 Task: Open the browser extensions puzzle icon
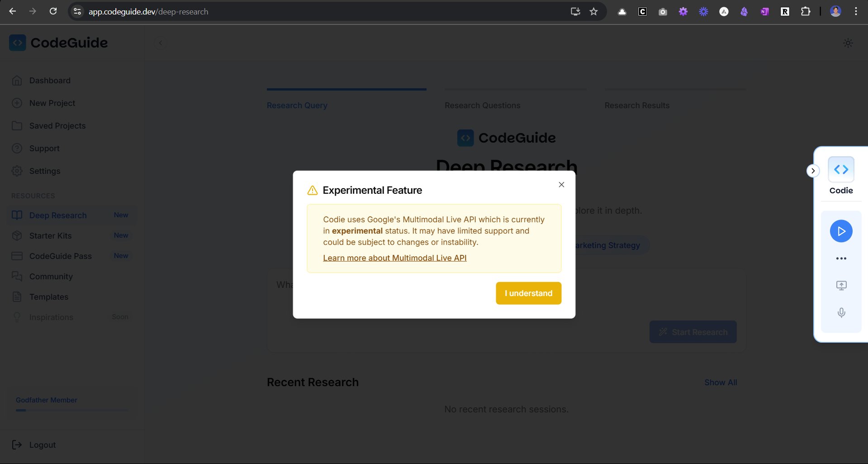tap(806, 12)
